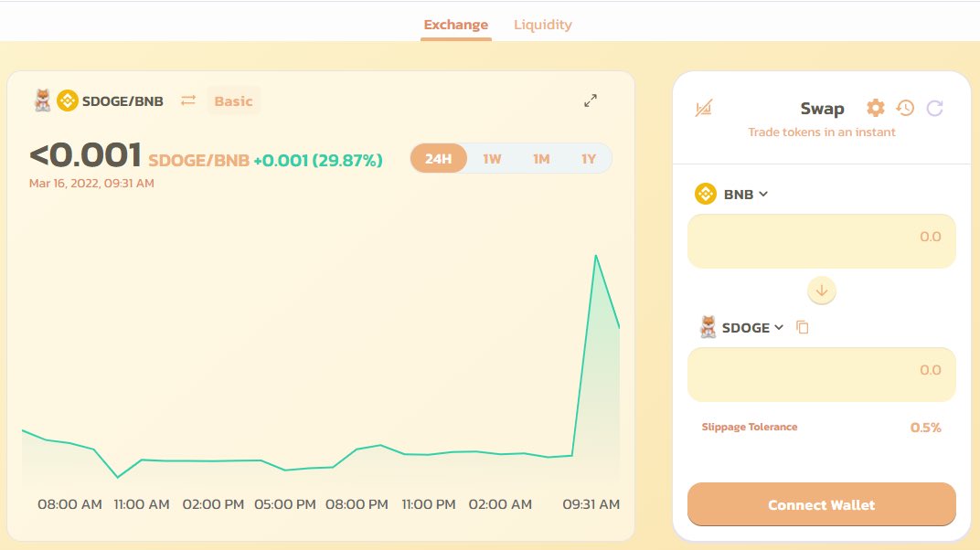Refresh the swap price
This screenshot has width=980, height=550.
click(x=934, y=108)
